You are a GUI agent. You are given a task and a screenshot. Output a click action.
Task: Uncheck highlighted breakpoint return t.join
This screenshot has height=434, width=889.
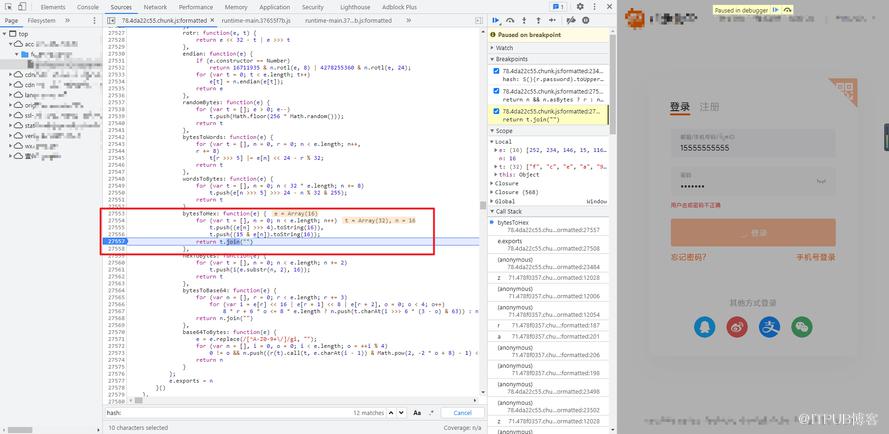click(497, 111)
